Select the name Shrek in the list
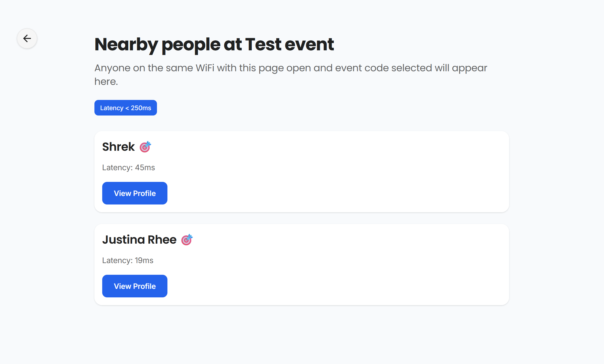 coord(119,147)
